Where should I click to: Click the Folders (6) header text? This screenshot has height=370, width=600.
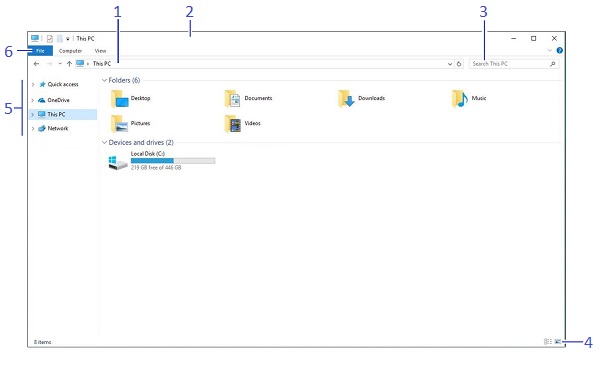(x=124, y=80)
